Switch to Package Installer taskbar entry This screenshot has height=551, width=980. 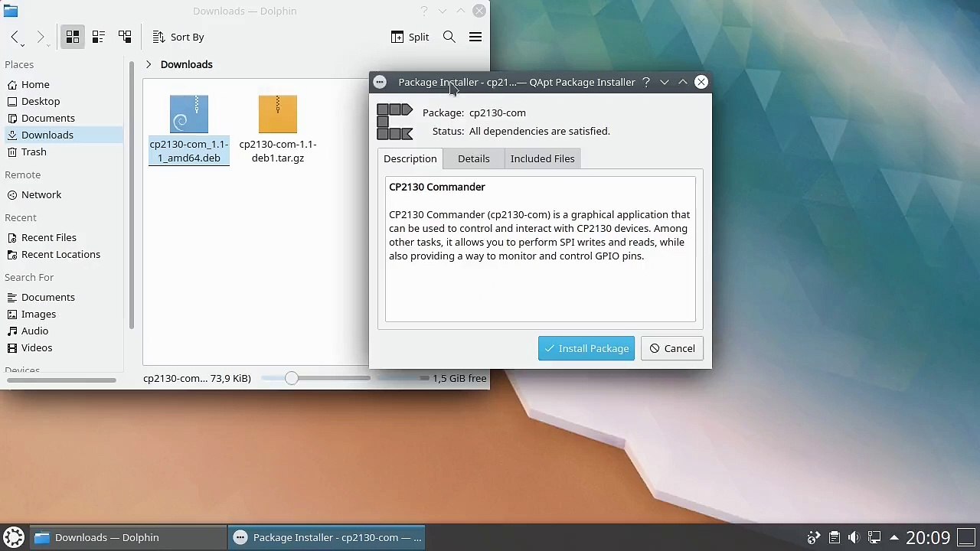[x=328, y=537]
